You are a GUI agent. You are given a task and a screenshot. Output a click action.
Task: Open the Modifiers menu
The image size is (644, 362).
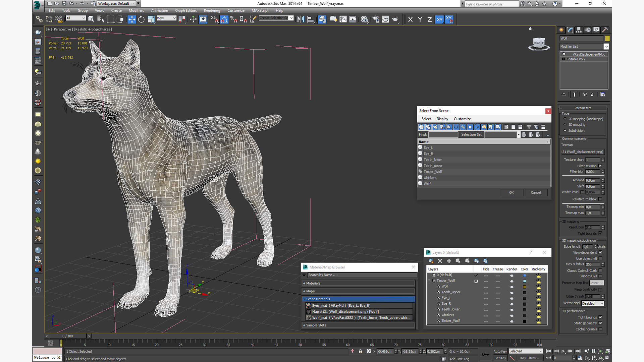[x=136, y=10]
